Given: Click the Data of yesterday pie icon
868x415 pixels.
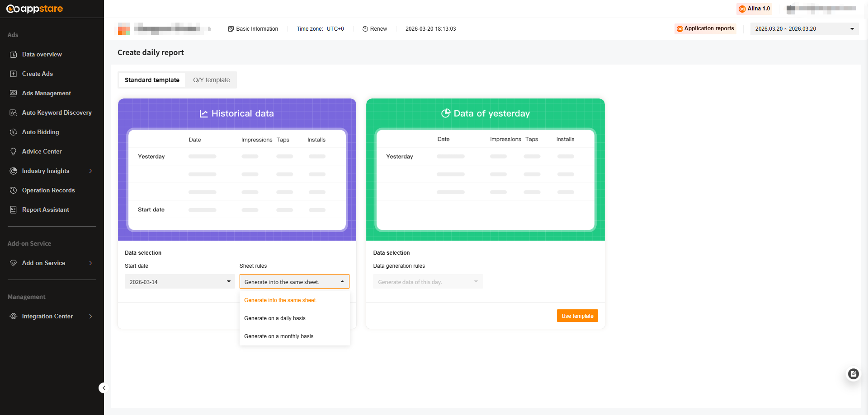Looking at the screenshot, I should click(x=446, y=113).
